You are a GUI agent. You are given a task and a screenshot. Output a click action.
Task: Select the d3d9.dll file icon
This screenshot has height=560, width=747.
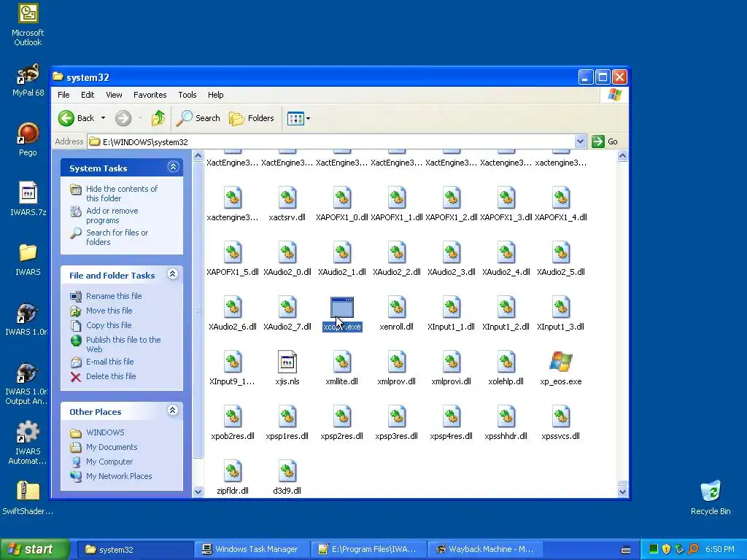pos(287,472)
